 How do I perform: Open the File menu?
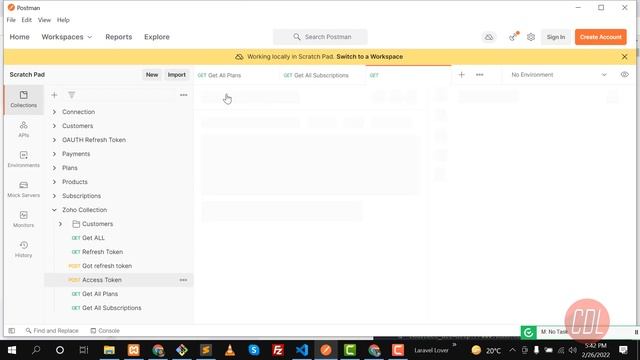pyautogui.click(x=11, y=20)
